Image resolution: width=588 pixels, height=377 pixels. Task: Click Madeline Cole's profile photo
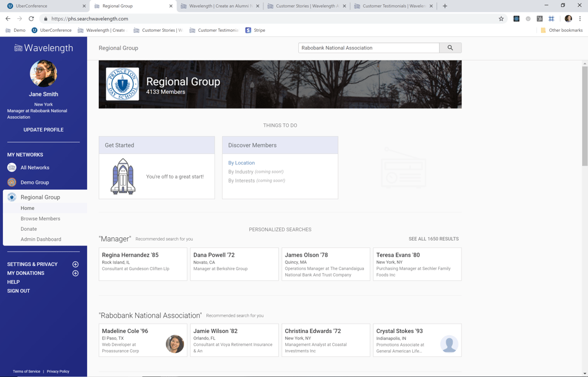pos(175,344)
